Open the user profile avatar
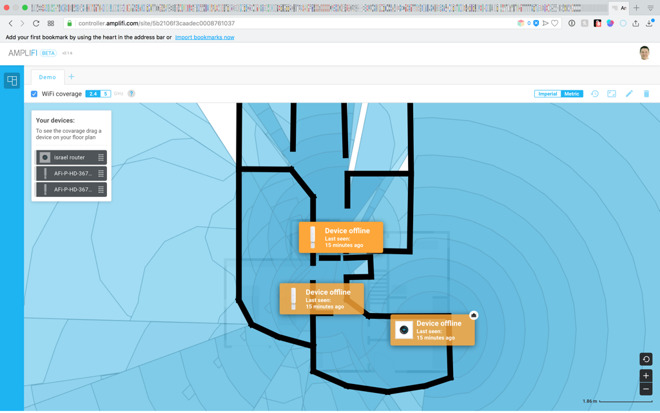This screenshot has width=660, height=413. tap(644, 53)
